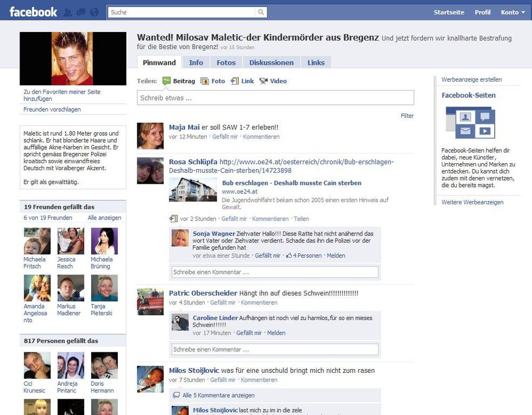Open the friend requests icon in top bar
532x415 pixels.
[x=68, y=12]
